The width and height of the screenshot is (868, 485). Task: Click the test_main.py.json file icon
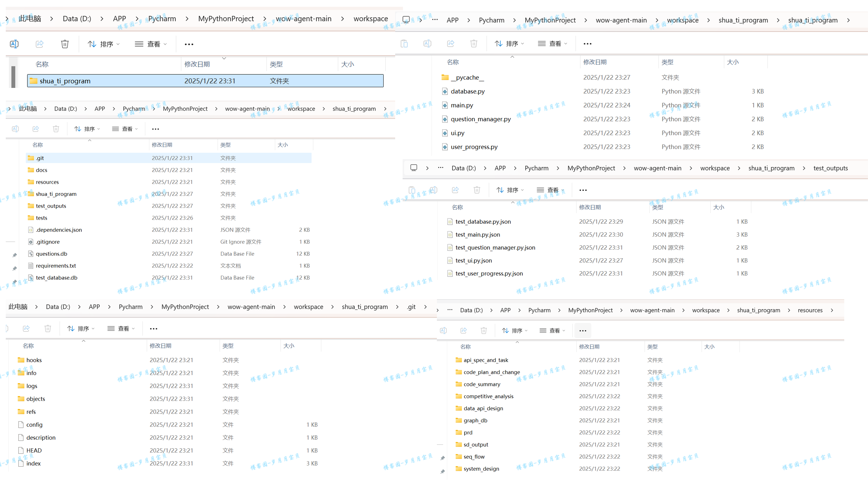pyautogui.click(x=450, y=235)
